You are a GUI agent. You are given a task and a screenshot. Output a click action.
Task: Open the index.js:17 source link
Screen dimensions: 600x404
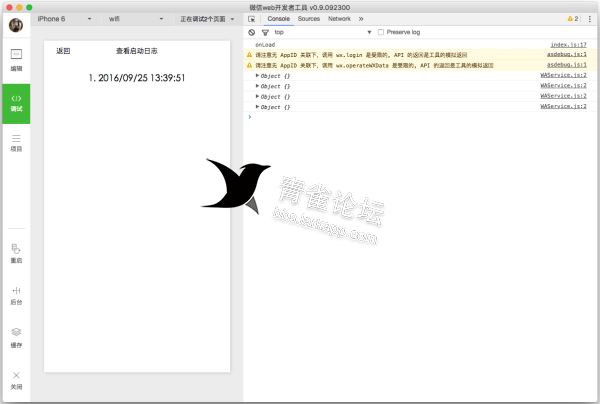(568, 45)
